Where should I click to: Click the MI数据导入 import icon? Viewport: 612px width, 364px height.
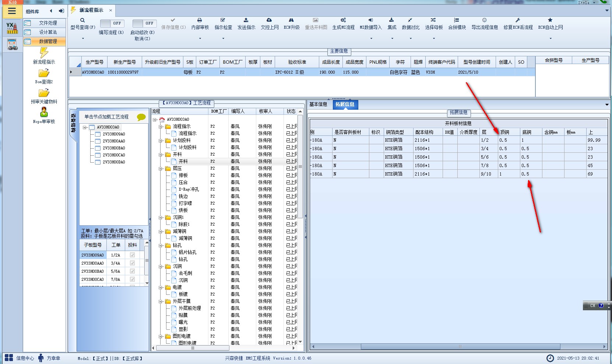click(370, 20)
